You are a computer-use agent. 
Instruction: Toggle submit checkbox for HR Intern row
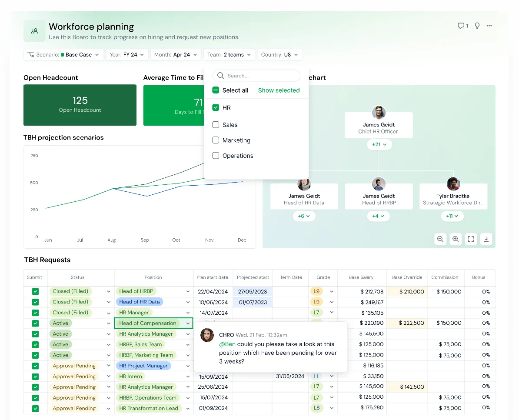coord(35,377)
